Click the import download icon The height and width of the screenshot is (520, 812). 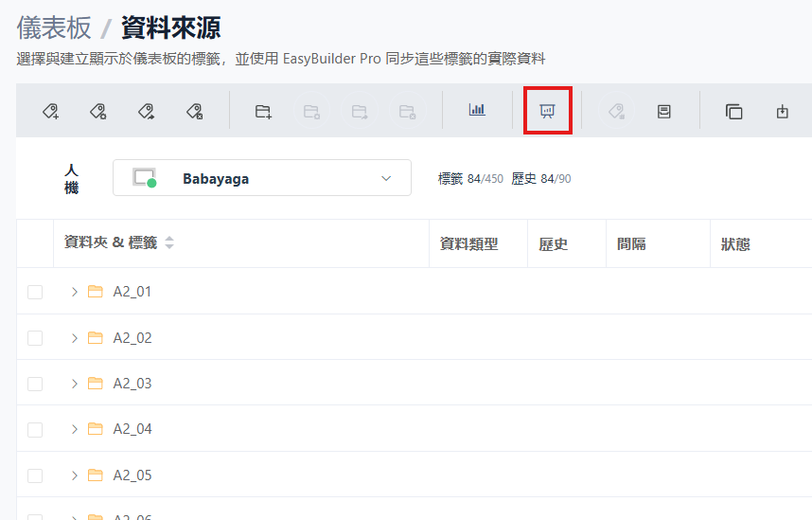[782, 111]
